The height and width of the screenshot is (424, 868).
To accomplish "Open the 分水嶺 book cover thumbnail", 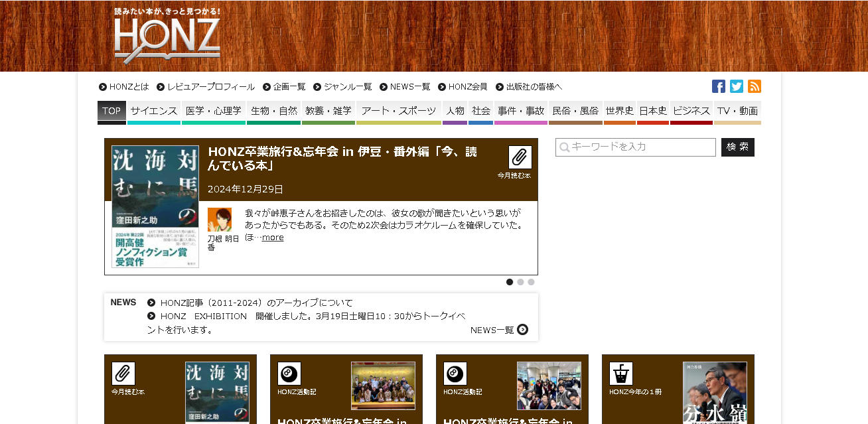I will (x=714, y=393).
